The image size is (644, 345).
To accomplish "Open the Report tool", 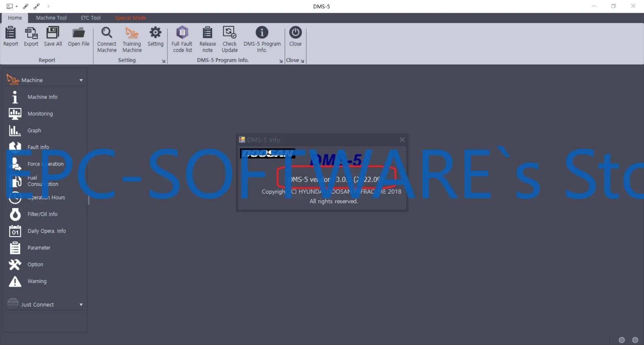I will point(10,37).
